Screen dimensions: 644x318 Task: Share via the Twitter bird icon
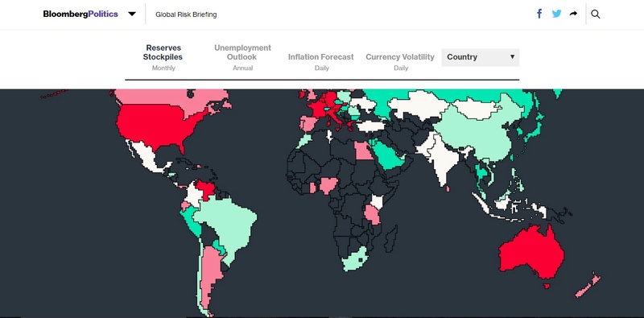pos(556,14)
